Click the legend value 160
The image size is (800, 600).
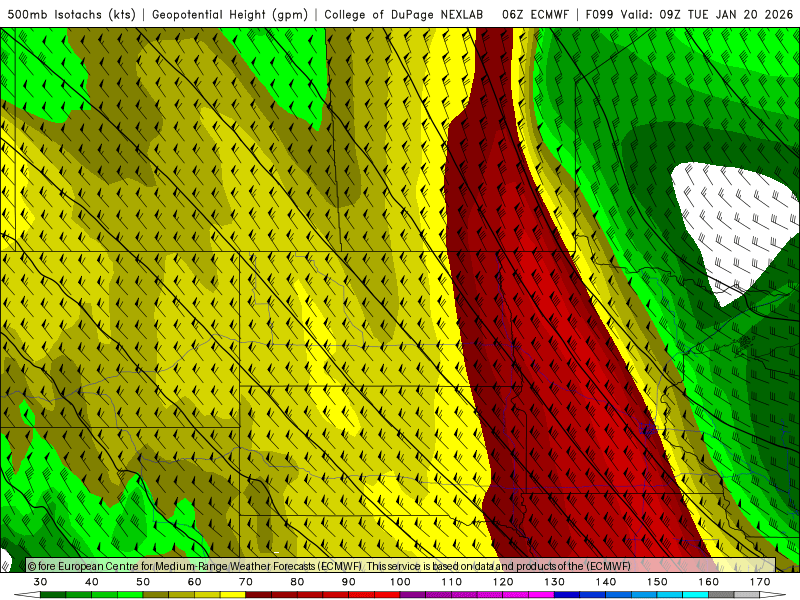coord(709,582)
